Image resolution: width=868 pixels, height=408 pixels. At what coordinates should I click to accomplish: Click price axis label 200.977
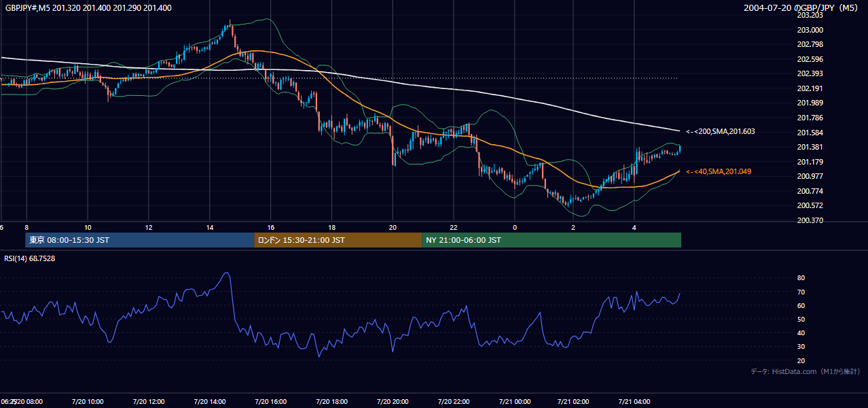click(x=810, y=176)
